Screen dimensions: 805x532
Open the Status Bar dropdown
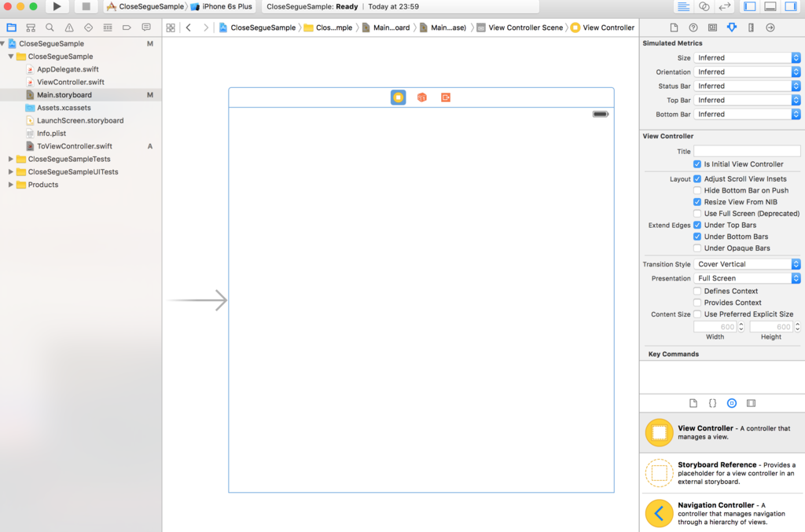[x=747, y=86]
